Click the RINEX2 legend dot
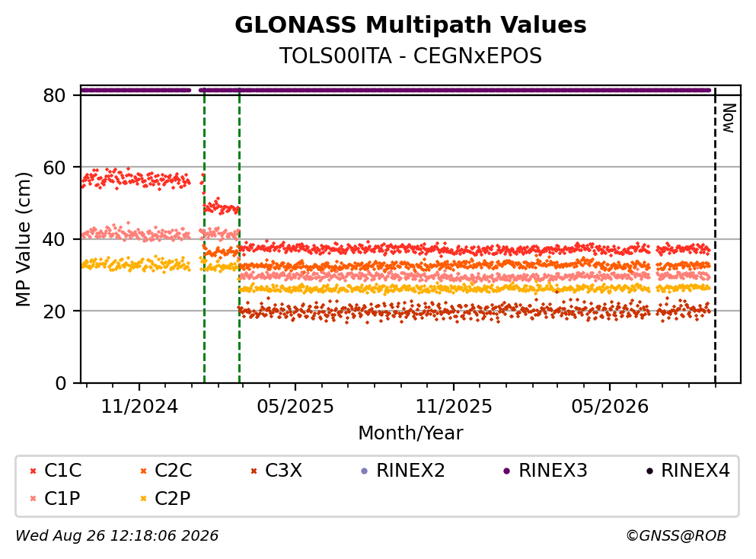Screen dimensions: 756x559 [x=365, y=471]
